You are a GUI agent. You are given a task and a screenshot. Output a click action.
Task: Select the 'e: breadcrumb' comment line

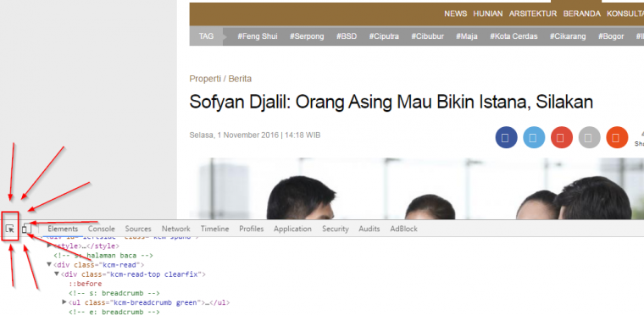[x=114, y=312]
